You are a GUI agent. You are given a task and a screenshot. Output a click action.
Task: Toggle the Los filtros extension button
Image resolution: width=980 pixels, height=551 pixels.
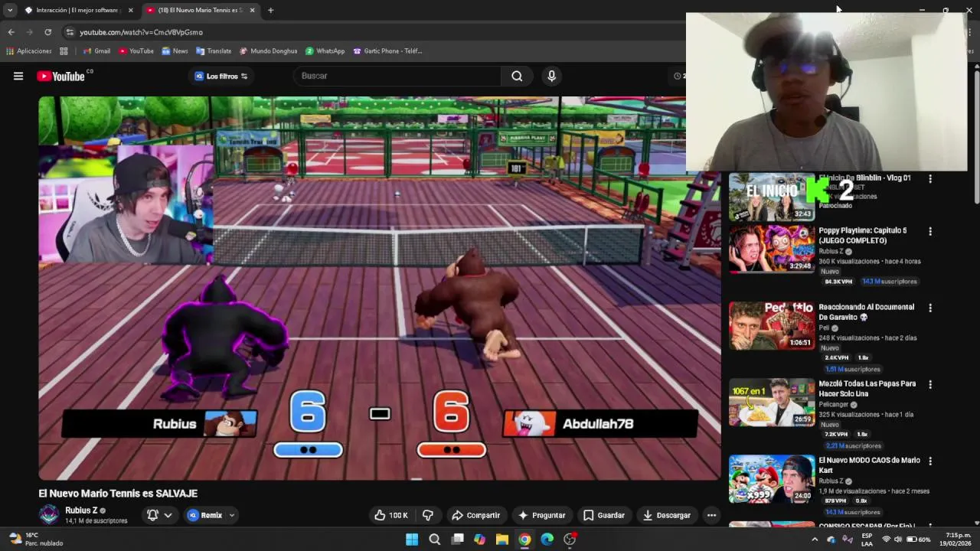point(221,76)
